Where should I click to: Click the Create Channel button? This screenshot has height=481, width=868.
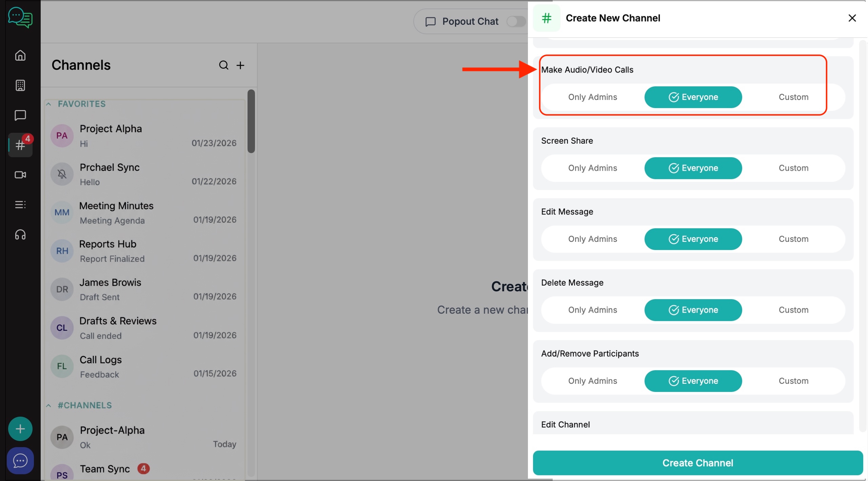697,463
